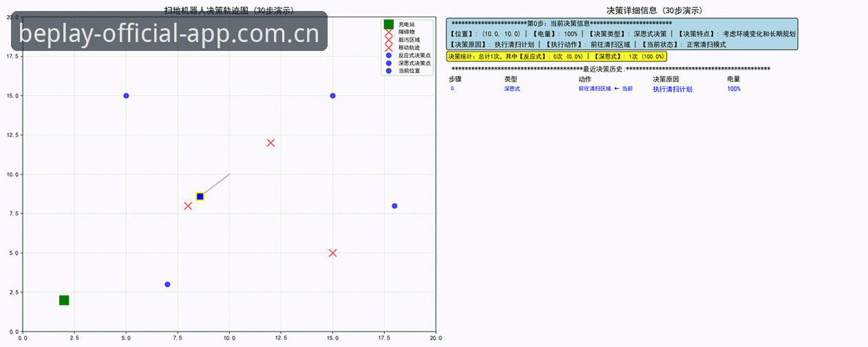Click the 【决策原因】 执行清扫计划 field

coord(491,44)
